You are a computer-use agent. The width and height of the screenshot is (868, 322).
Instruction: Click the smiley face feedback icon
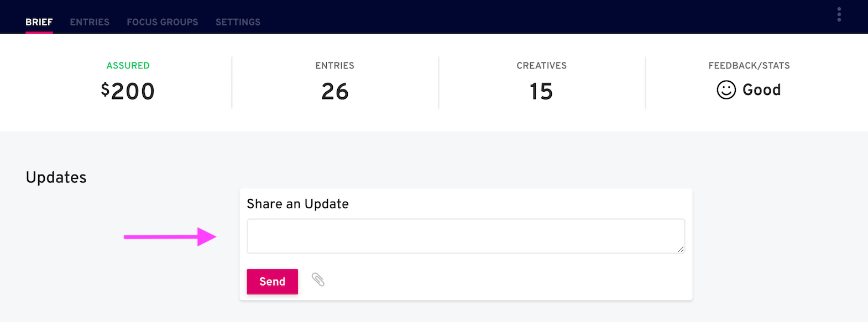(x=727, y=89)
